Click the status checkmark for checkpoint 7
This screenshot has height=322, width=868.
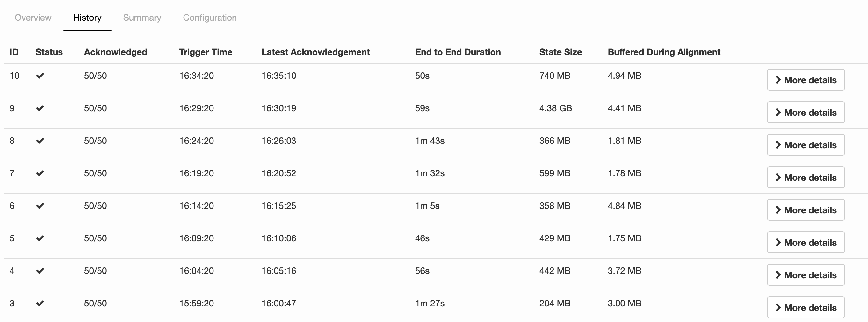(x=40, y=173)
